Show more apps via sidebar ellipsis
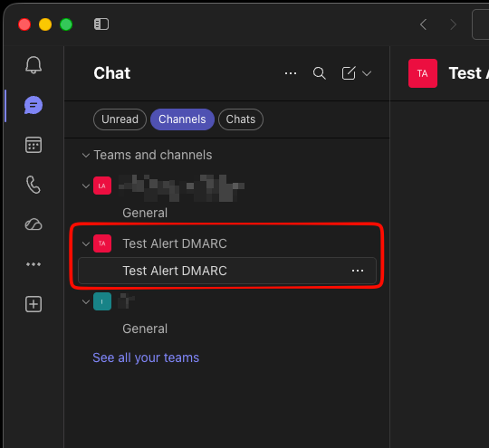The width and height of the screenshot is (489, 448). click(x=34, y=264)
